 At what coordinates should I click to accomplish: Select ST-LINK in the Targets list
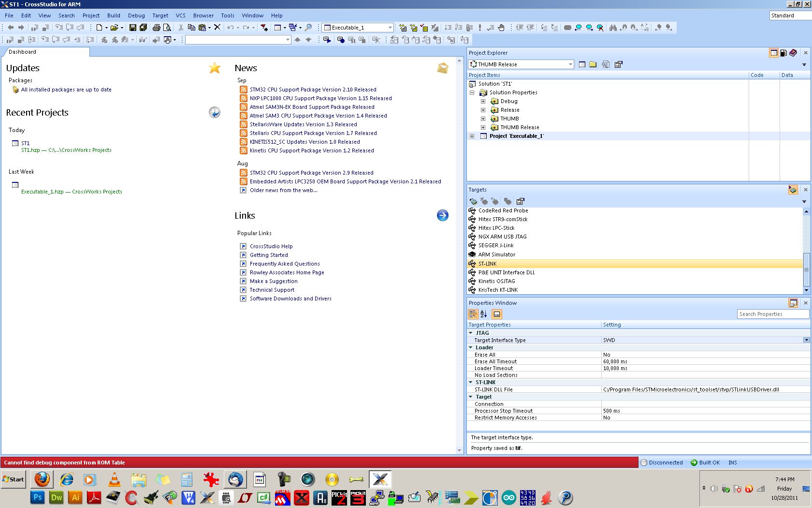(635, 264)
